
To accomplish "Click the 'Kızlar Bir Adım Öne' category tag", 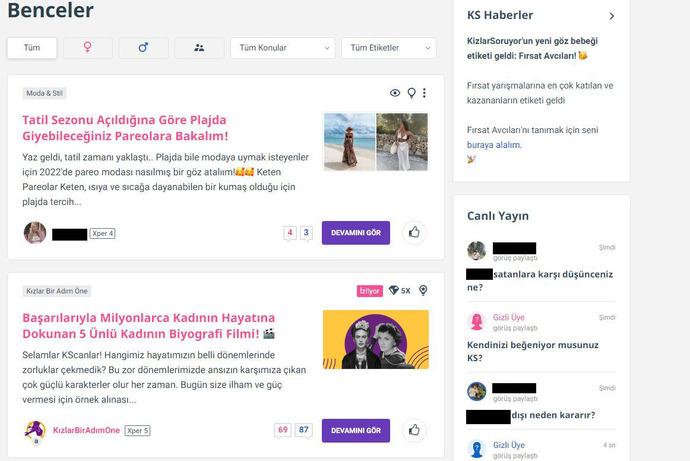I will tap(57, 291).
